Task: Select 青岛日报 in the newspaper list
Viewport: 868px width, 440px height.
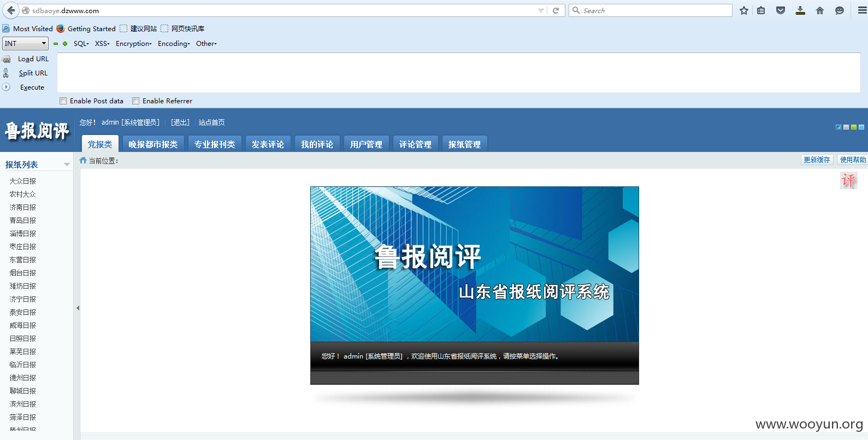Action: coord(23,220)
